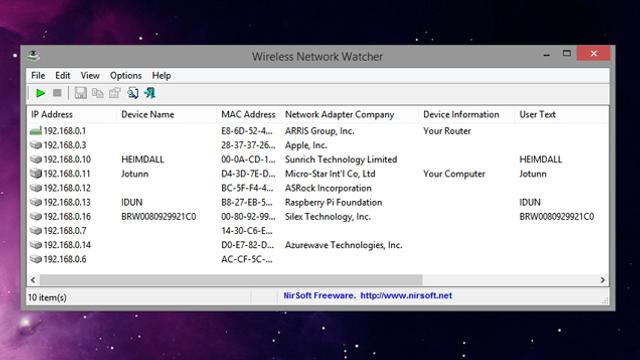Select the 192.168.0.10 IP address
The height and width of the screenshot is (360, 640).
(67, 160)
